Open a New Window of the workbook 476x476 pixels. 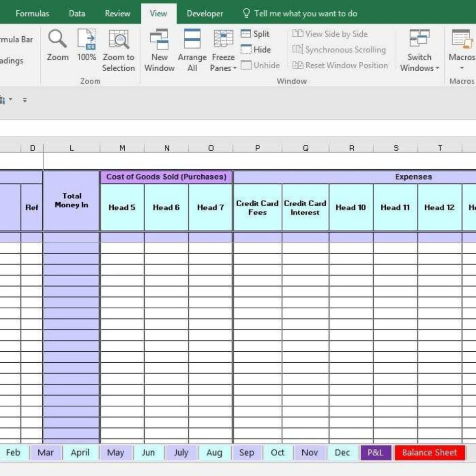[159, 47]
